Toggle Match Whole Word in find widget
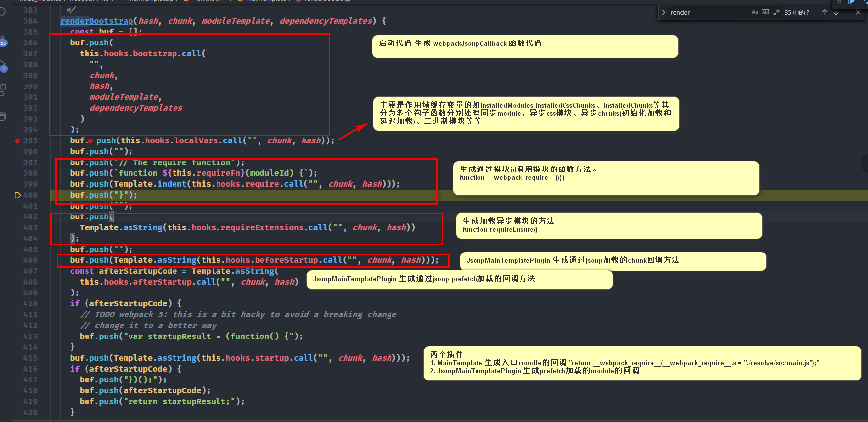 click(x=765, y=13)
